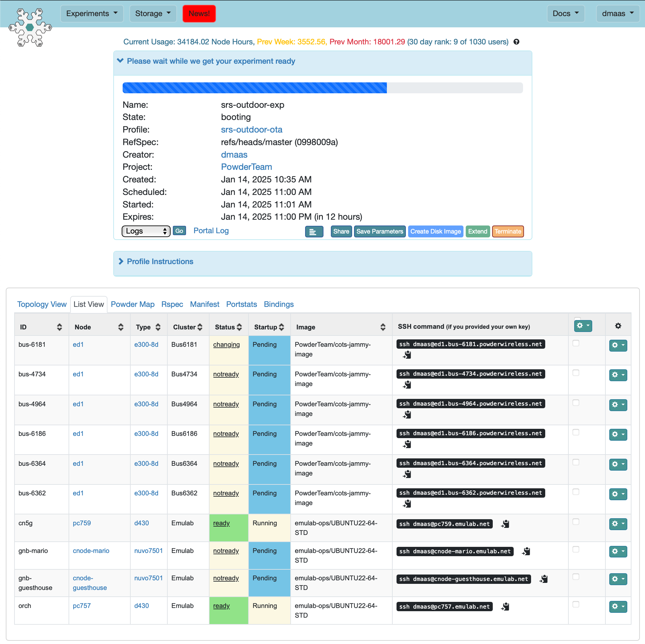This screenshot has height=644, width=645.
Task: Sort table by Image column arrows
Action: tap(383, 327)
